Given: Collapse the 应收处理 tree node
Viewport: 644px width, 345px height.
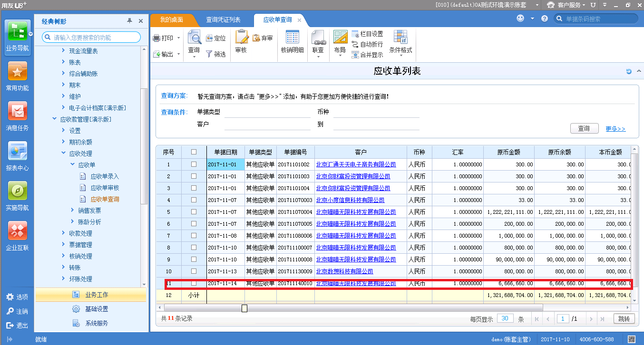Looking at the screenshot, I should [x=64, y=153].
